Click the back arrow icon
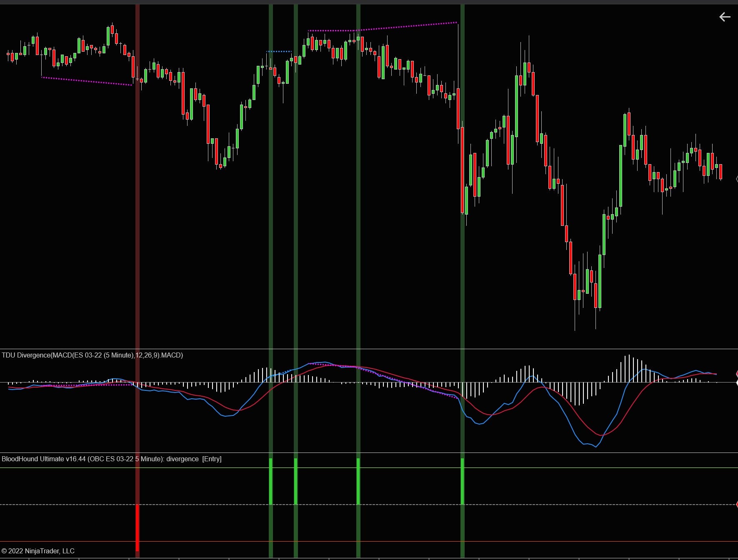The width and height of the screenshot is (738, 560). tap(725, 17)
